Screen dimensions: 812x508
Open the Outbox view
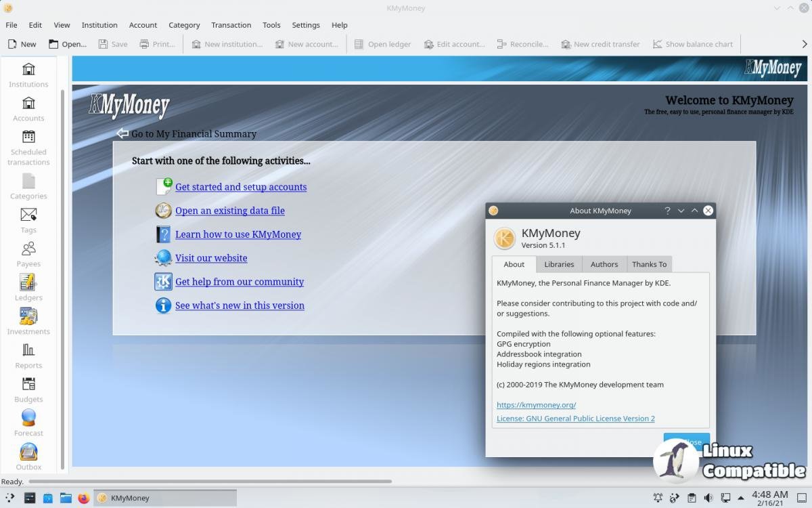(28, 457)
